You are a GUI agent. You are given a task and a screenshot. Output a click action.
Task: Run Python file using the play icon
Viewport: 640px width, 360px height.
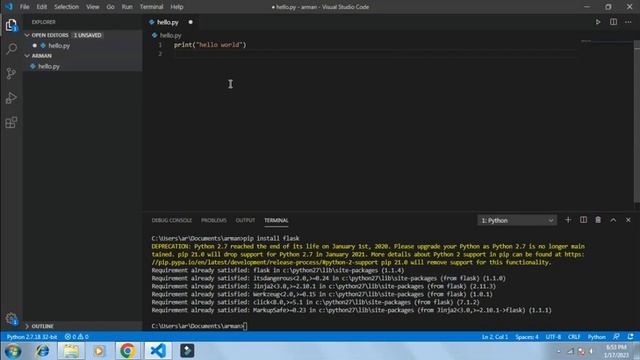click(x=598, y=22)
